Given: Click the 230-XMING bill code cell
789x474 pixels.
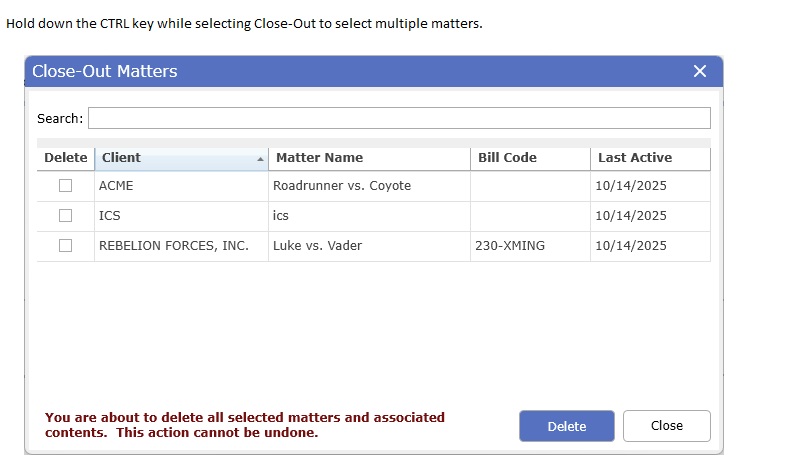Looking at the screenshot, I should point(510,246).
